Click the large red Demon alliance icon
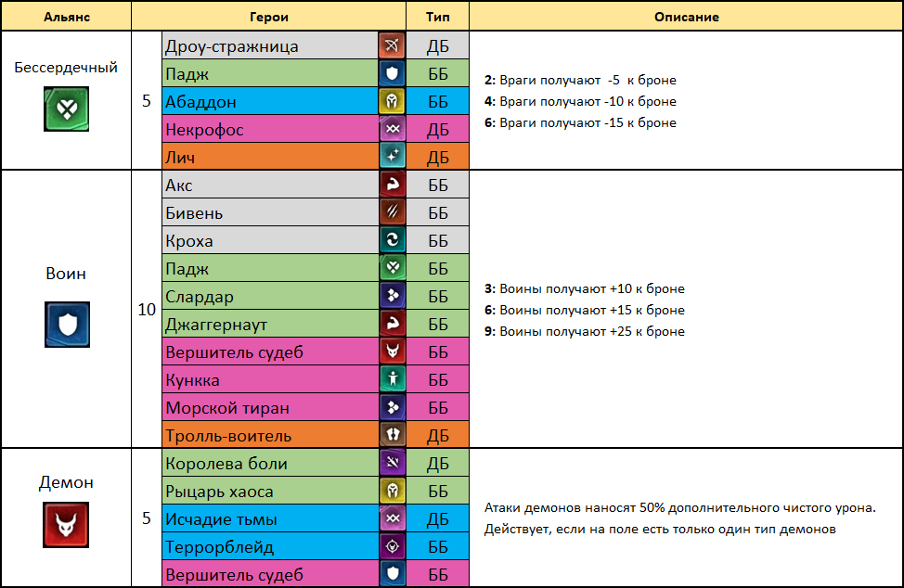This screenshot has height=588, width=904. click(x=66, y=525)
